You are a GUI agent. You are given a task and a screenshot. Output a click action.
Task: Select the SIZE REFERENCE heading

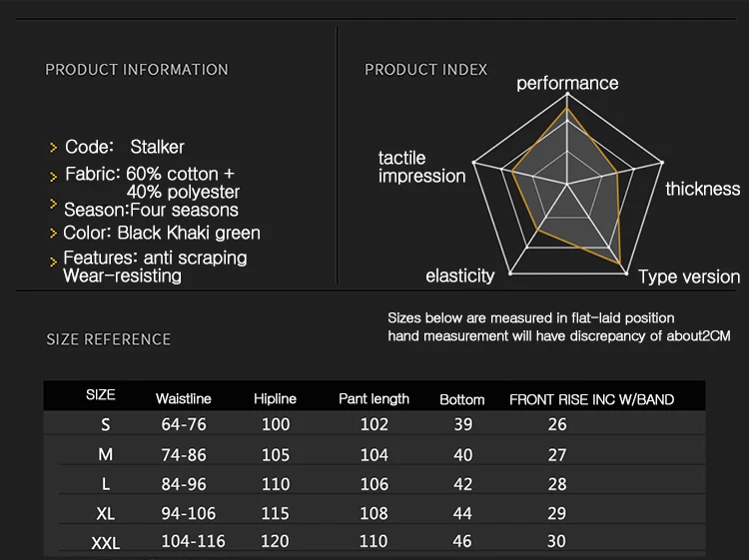[109, 339]
